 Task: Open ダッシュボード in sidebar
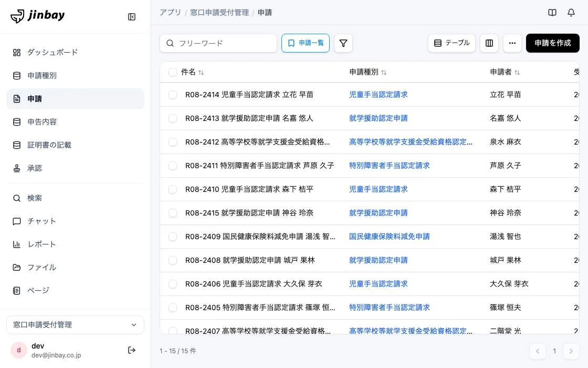point(76,52)
